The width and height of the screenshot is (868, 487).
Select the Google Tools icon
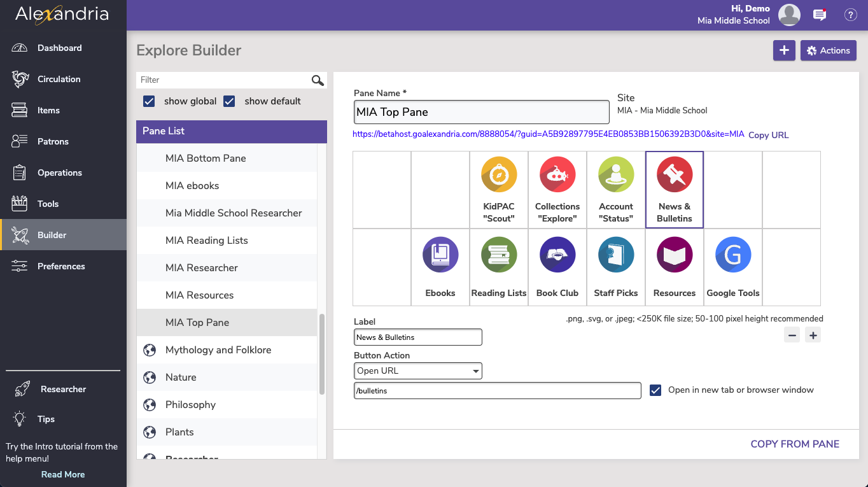(733, 255)
